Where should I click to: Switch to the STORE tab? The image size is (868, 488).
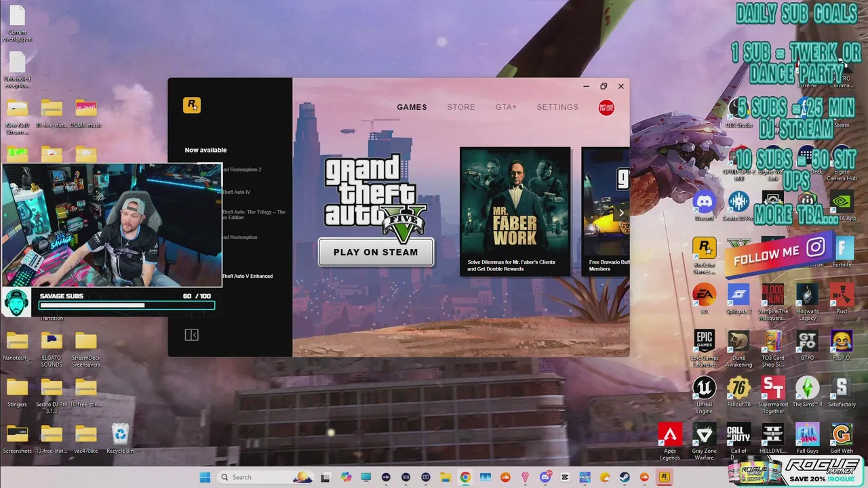point(461,107)
